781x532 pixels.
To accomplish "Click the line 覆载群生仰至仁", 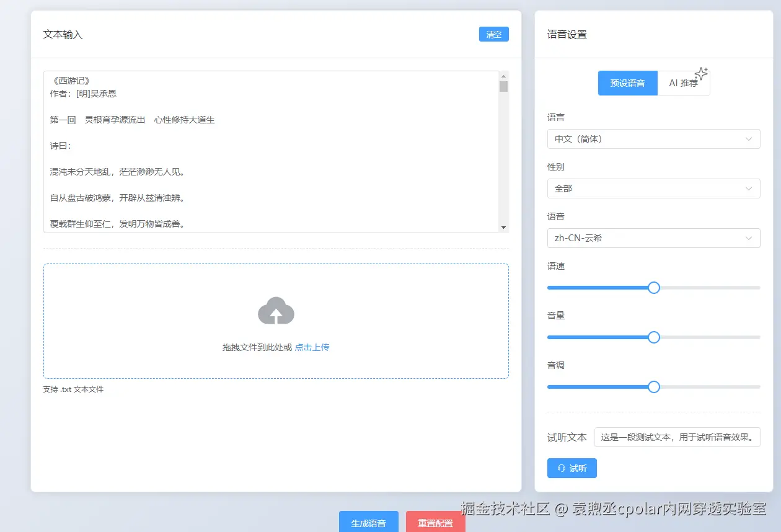I will tap(117, 224).
